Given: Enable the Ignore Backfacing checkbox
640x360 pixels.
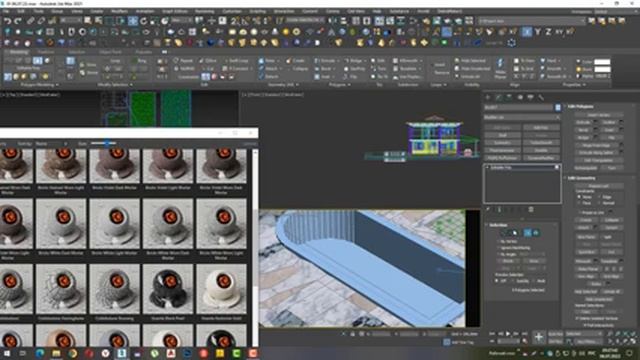Looking at the screenshot, I should click(499, 248).
